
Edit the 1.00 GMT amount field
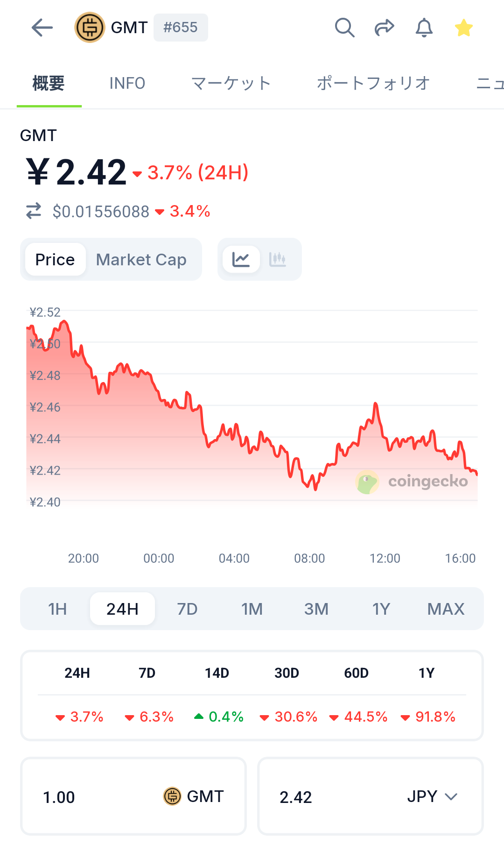tap(93, 796)
